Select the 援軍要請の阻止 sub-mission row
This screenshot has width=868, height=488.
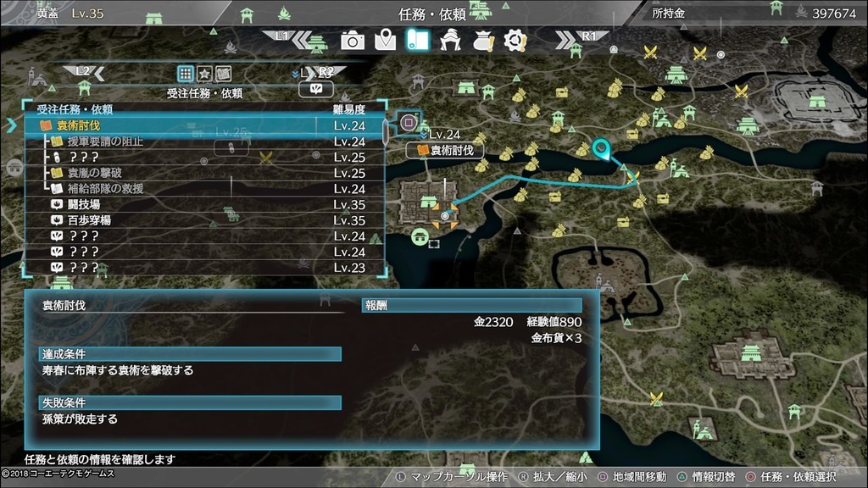tap(204, 141)
